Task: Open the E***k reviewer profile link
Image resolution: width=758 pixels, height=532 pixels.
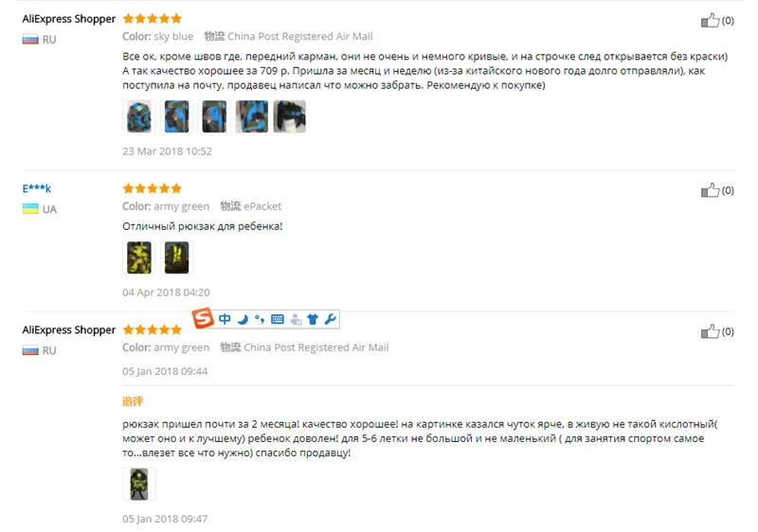Action: click(x=37, y=188)
